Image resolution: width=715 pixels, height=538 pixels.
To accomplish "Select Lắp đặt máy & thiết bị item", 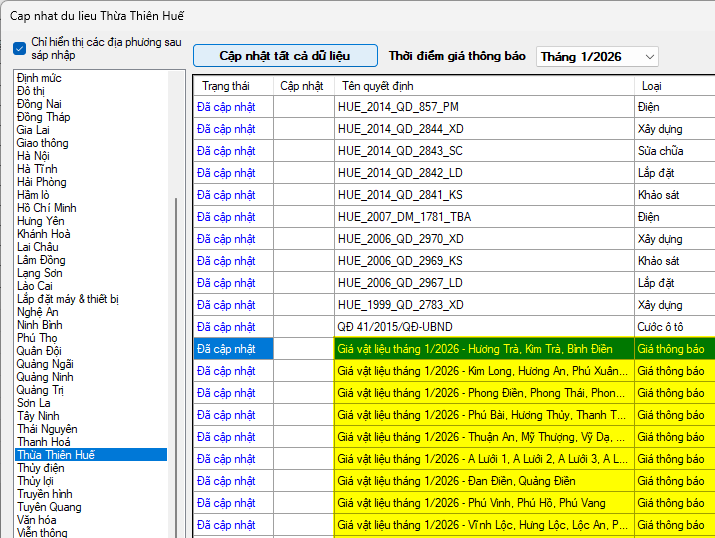I will [x=68, y=299].
